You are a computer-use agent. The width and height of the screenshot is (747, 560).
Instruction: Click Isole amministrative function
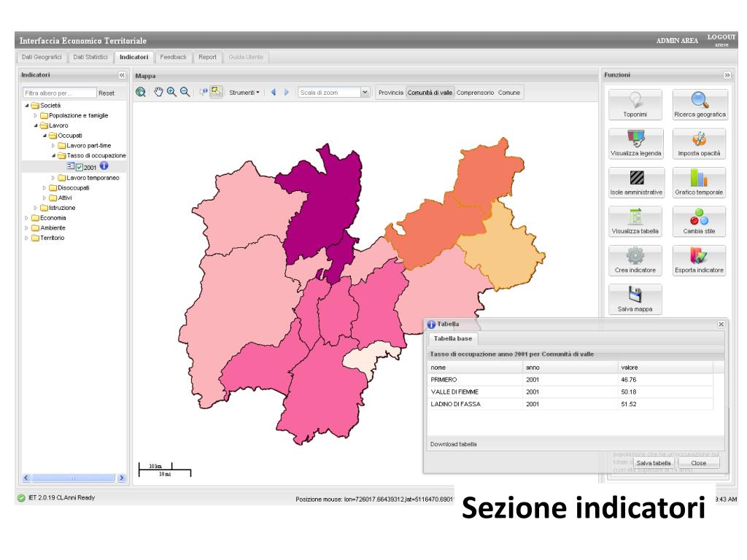point(636,182)
